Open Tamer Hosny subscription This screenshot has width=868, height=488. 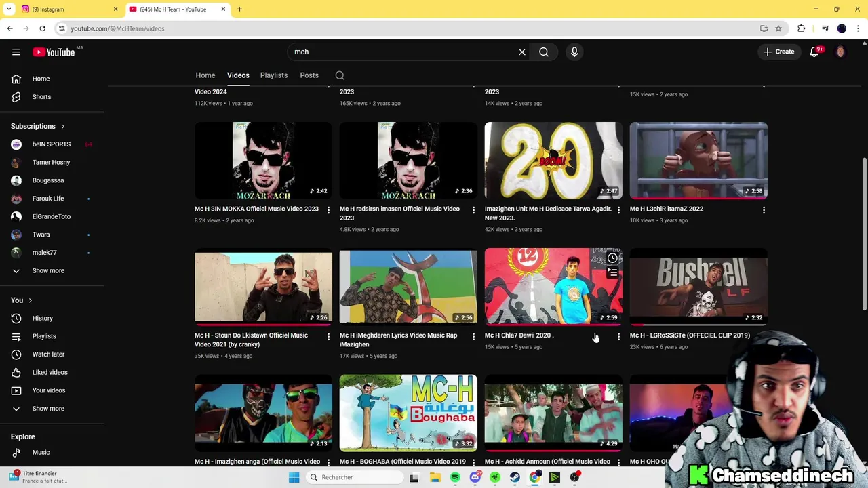pos(52,162)
